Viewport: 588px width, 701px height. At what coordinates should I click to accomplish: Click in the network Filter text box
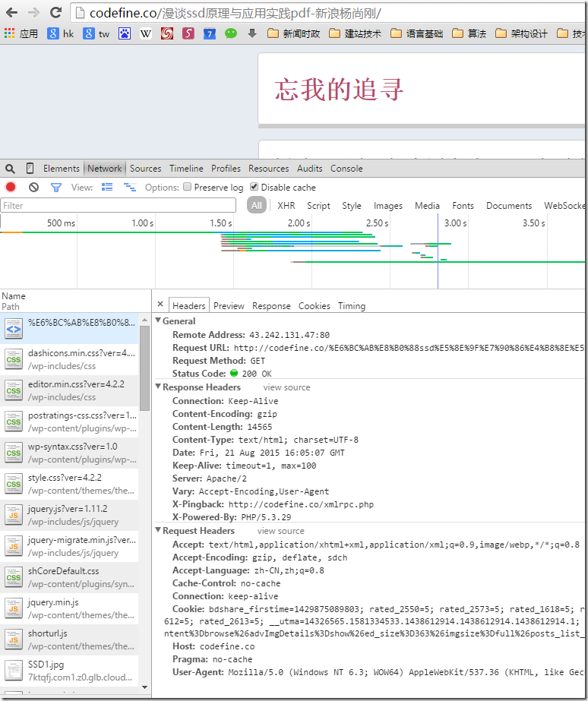point(119,206)
